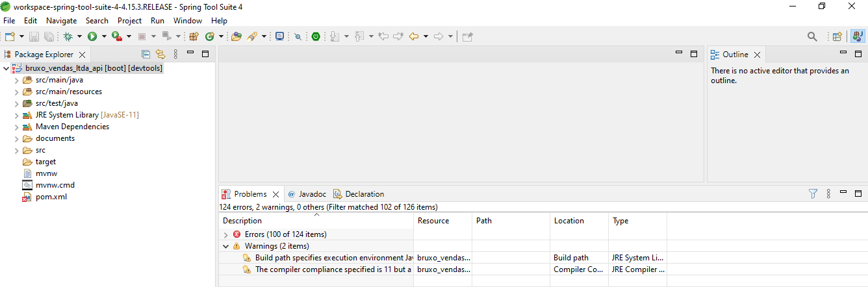Close the Problems tab
Screen dimensions: 868x287
click(x=276, y=194)
